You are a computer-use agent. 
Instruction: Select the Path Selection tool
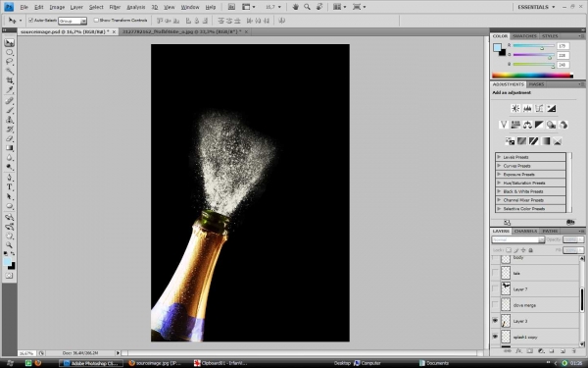(x=10, y=197)
